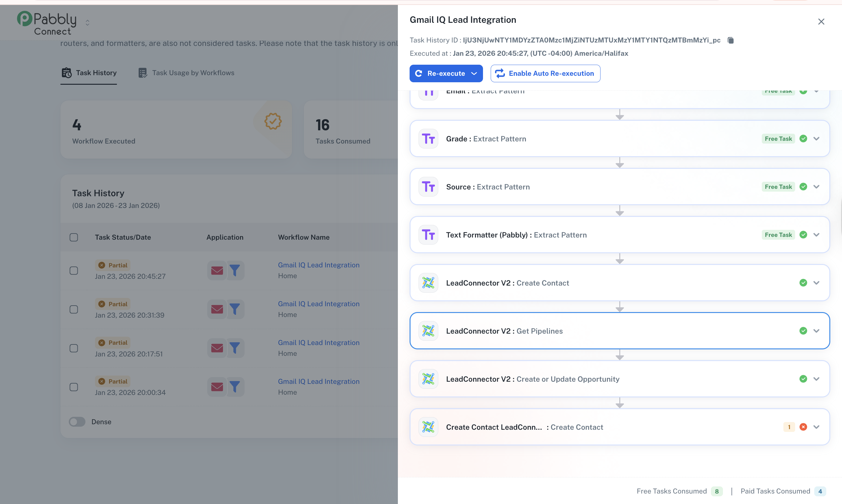Click Enable Auto Re-execution button
This screenshot has width=842, height=504.
(545, 74)
